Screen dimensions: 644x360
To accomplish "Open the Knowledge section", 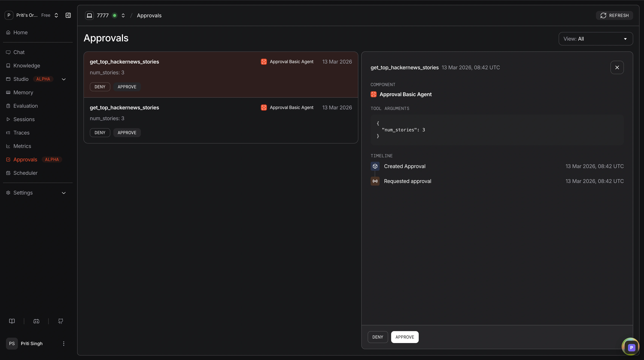I will point(26,66).
